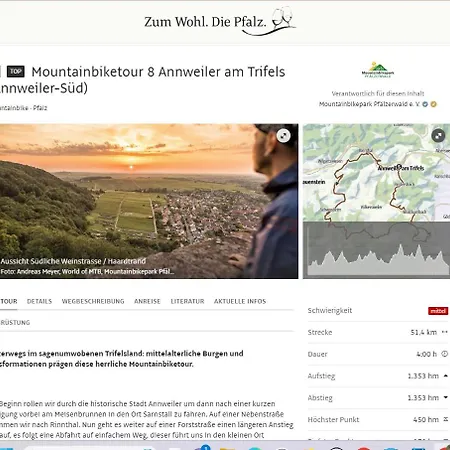Click the Verantwortlich für diesen Inhalt text
The width and height of the screenshot is (450, 450).
click(x=378, y=93)
